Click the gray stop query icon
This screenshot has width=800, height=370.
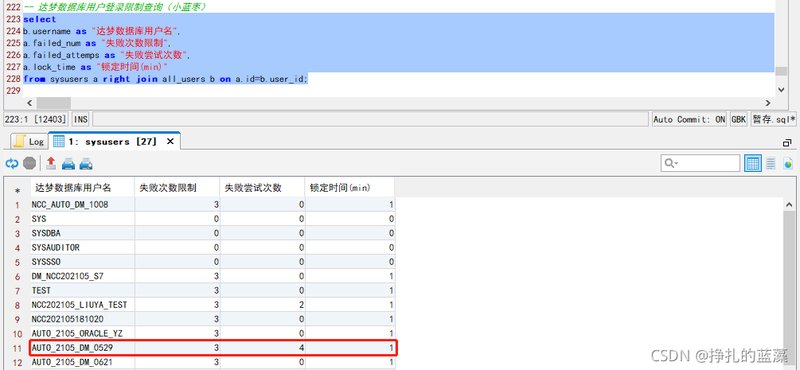[30, 163]
